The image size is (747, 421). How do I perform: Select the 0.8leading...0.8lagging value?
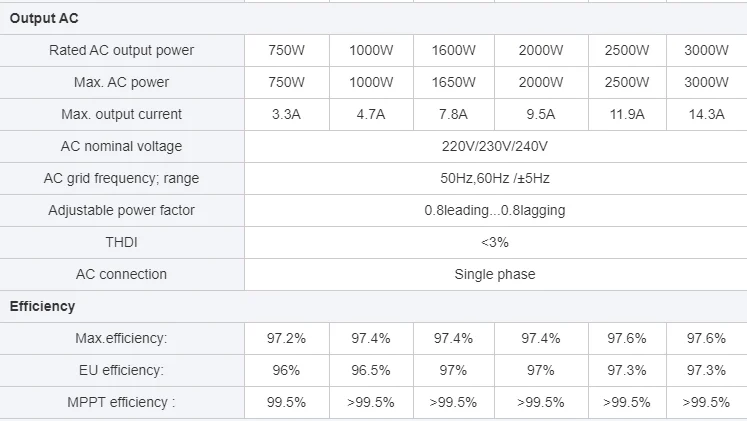coord(494,210)
